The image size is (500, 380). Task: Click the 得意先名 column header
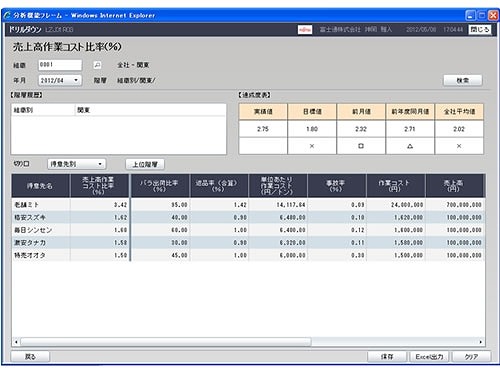[x=41, y=186]
